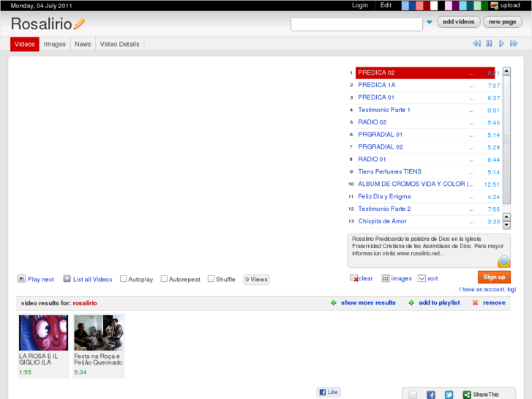Click the envelope mail icon in description box

pos(504,261)
